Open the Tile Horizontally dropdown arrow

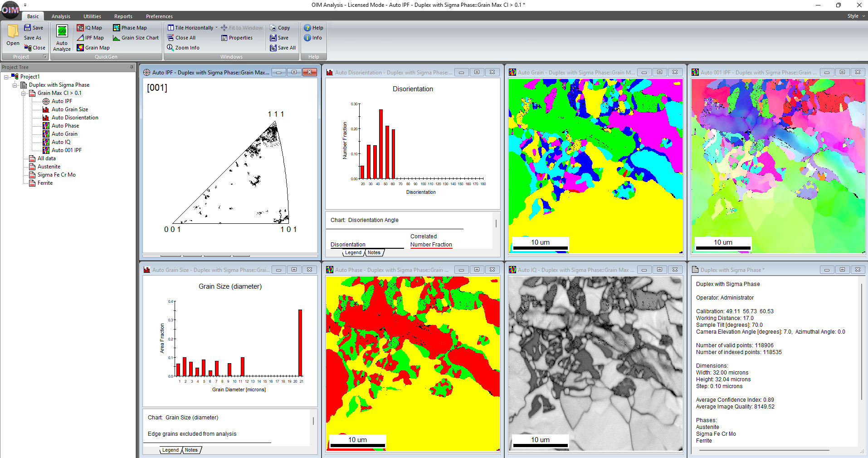[216, 27]
